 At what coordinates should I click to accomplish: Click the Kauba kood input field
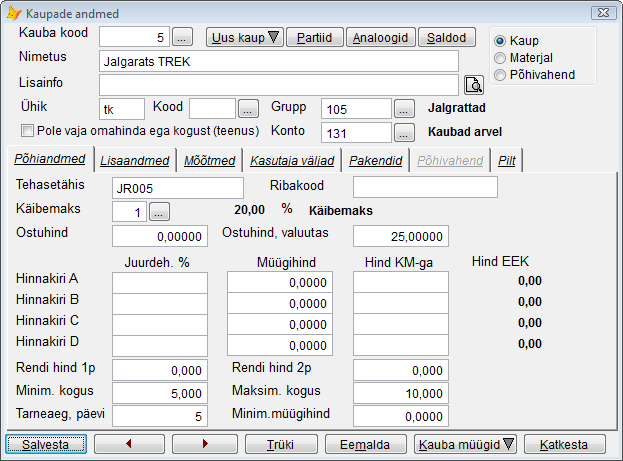point(134,37)
